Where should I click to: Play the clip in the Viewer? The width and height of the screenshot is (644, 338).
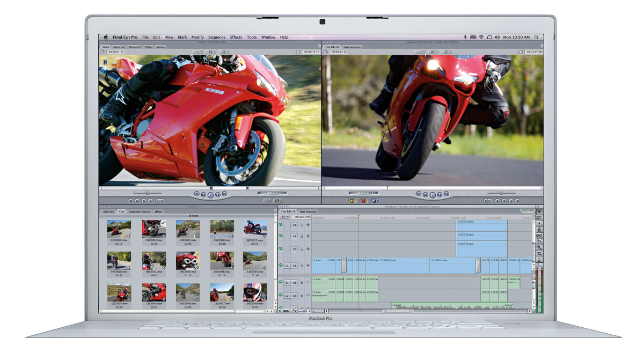(x=210, y=195)
